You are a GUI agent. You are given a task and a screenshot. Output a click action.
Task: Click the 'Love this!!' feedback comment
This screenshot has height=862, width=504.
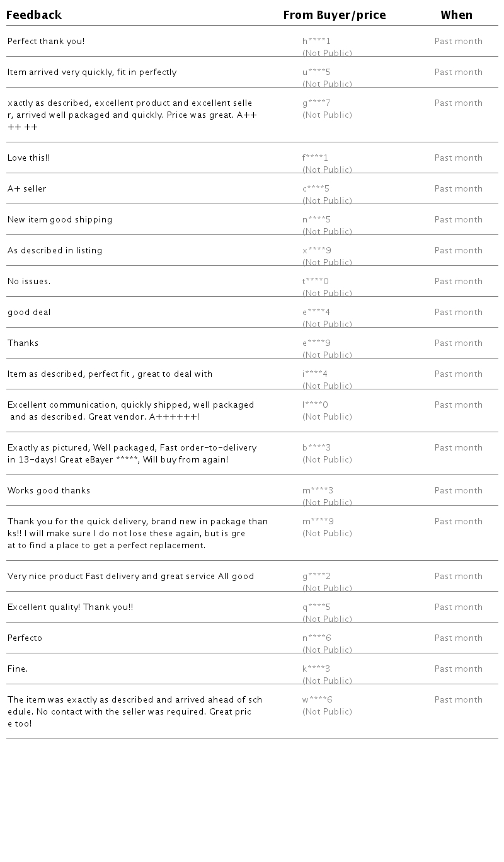point(28,158)
